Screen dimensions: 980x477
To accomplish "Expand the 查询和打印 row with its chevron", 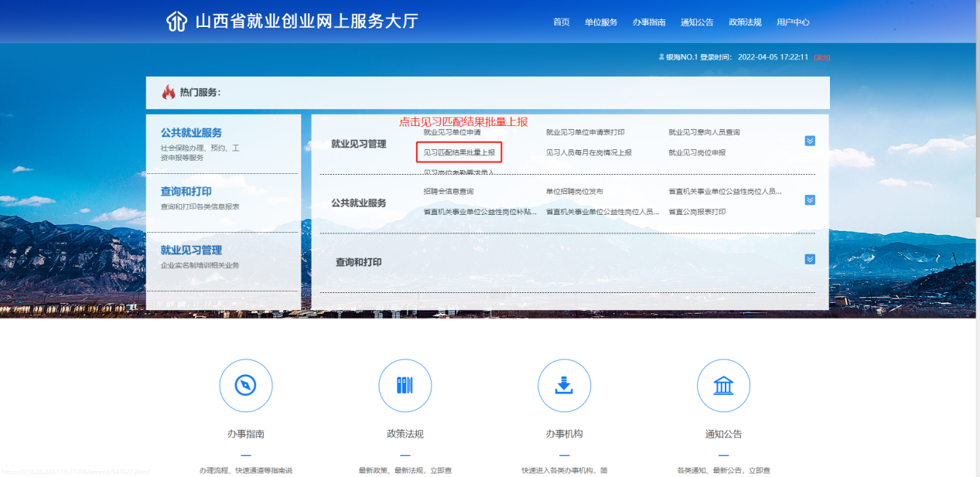I will pyautogui.click(x=810, y=259).
